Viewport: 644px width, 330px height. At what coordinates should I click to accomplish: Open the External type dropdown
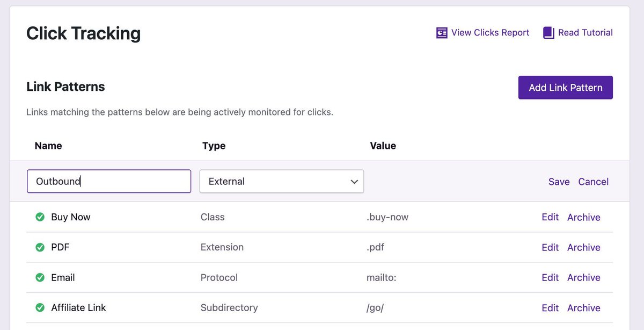(x=282, y=182)
